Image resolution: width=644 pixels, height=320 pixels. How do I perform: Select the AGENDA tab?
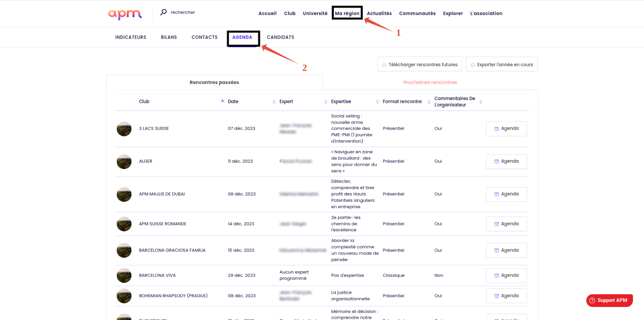242,37
